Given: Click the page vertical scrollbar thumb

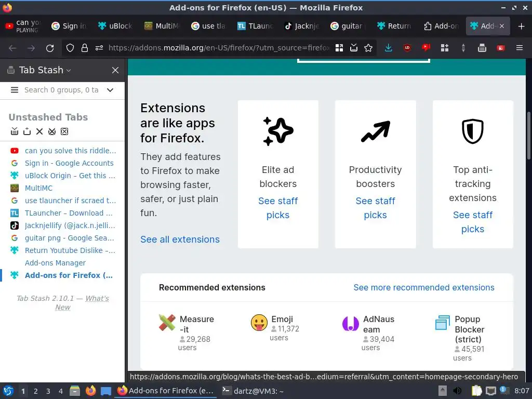Looking at the screenshot, I should [528, 136].
